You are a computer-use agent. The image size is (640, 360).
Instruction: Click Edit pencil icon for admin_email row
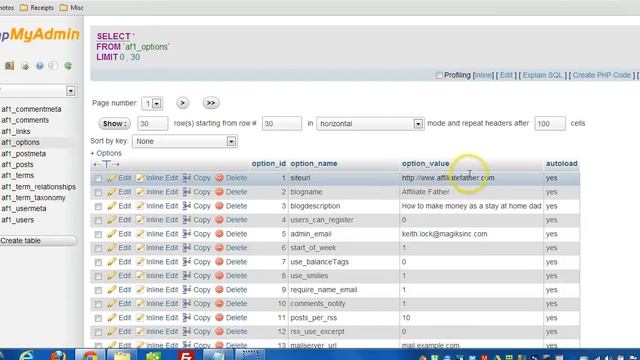click(x=112, y=234)
